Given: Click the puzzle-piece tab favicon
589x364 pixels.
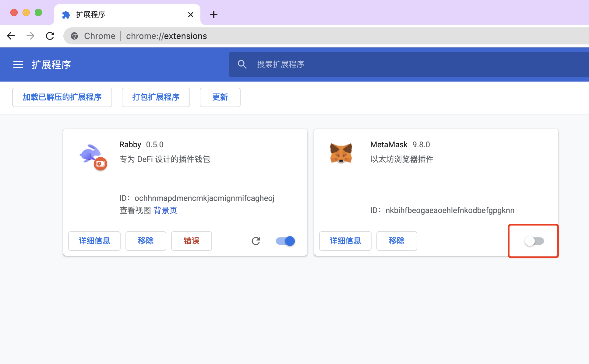Looking at the screenshot, I should (x=66, y=15).
